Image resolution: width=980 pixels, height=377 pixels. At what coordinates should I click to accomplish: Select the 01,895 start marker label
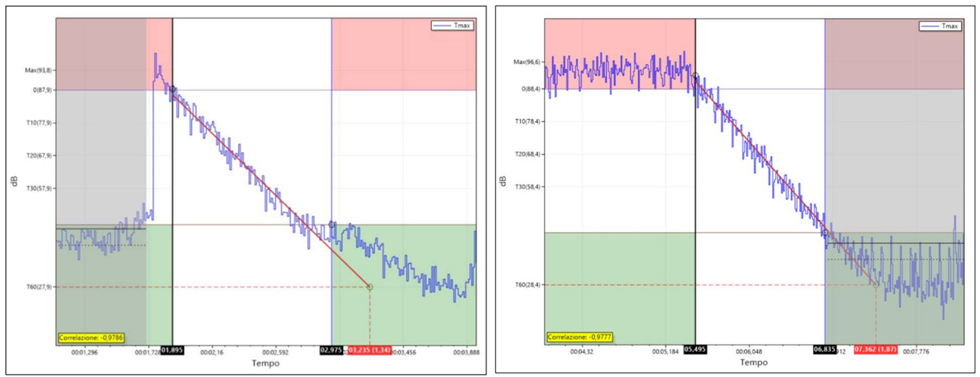173,351
